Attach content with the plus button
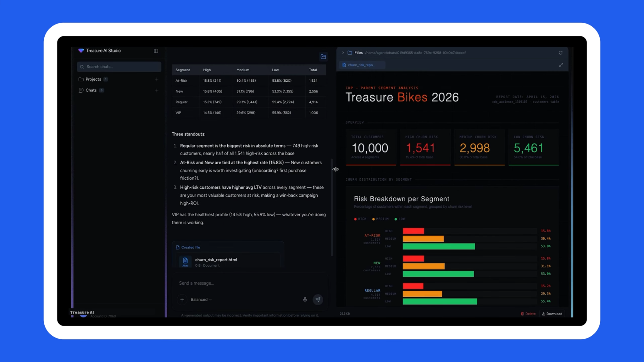This screenshot has height=362, width=644. pos(182,300)
